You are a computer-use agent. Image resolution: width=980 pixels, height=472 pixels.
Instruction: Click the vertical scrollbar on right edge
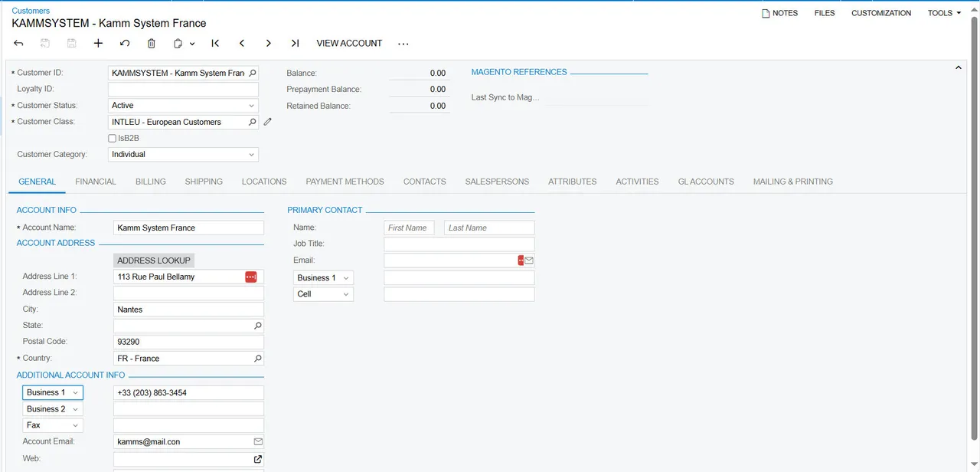coord(975,230)
